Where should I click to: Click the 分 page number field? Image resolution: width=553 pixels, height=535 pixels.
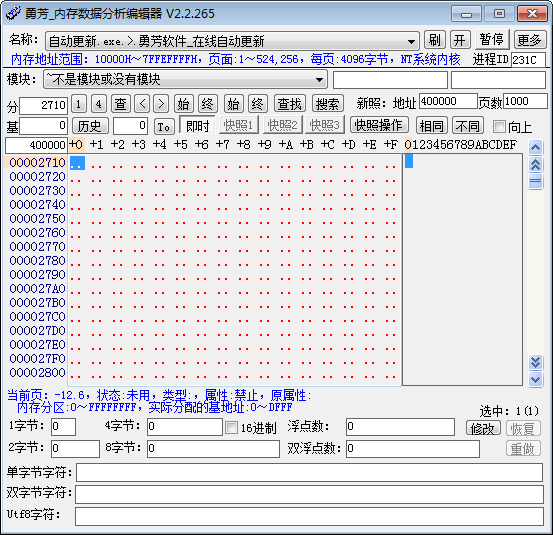coord(43,105)
